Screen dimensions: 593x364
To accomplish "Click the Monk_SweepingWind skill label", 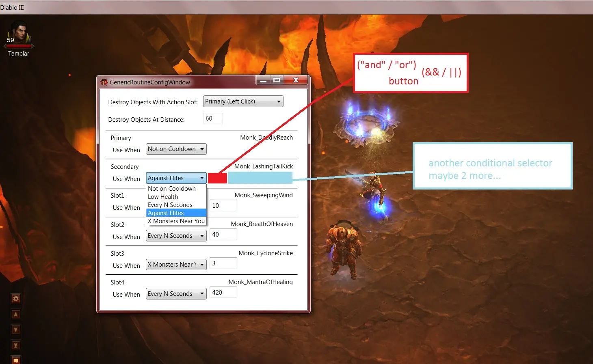I will [264, 195].
